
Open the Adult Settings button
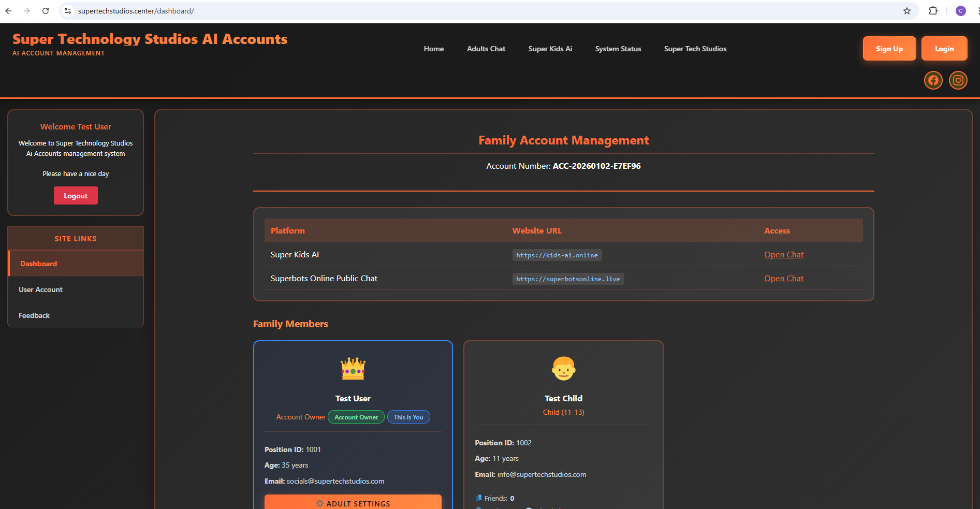click(353, 503)
